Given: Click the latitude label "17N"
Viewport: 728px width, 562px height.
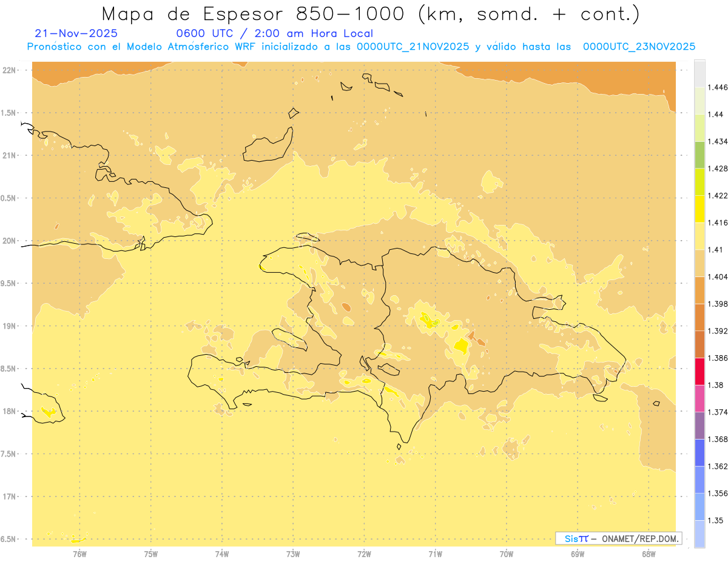Looking at the screenshot, I should [8, 497].
